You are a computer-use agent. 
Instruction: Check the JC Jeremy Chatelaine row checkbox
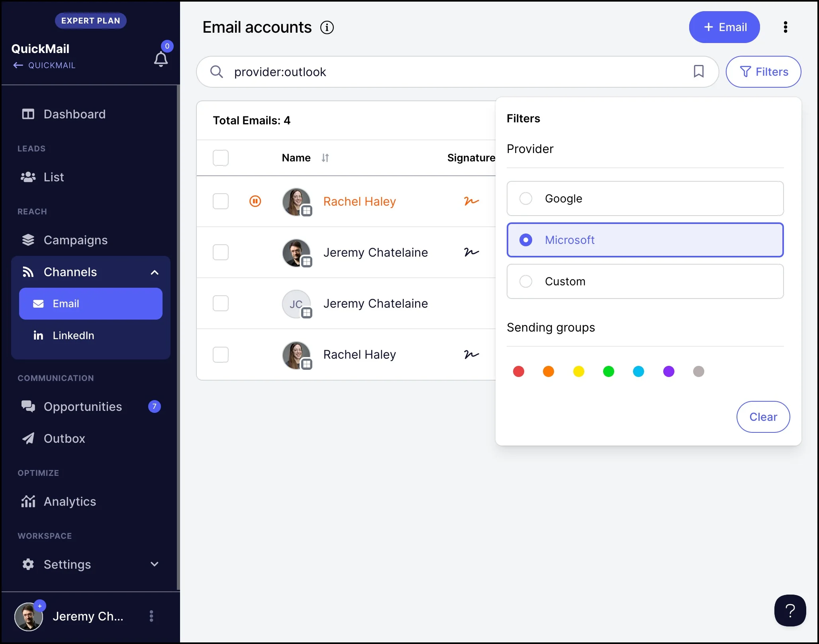point(221,303)
